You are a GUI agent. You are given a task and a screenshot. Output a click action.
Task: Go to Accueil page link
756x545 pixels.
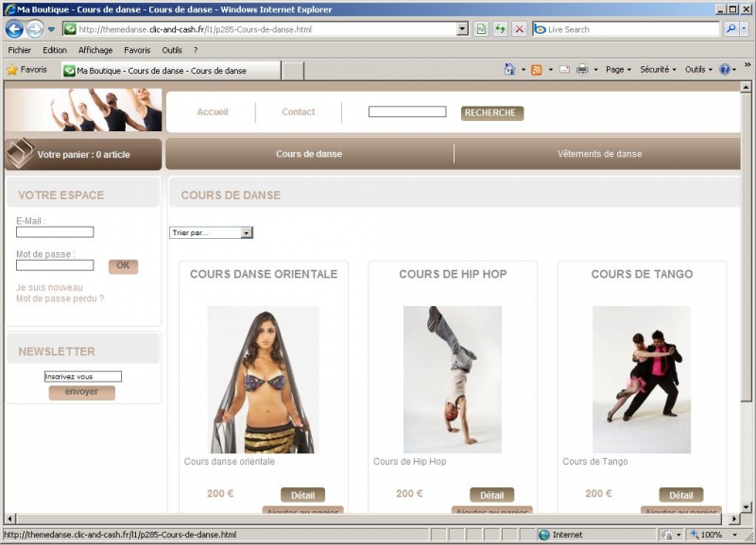[x=212, y=111]
